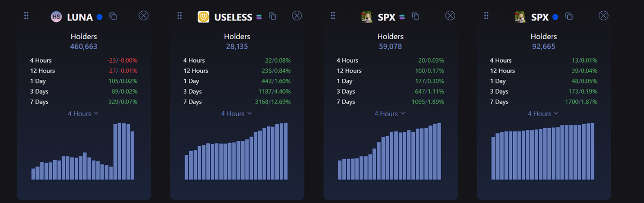Screen dimensions: 644x203
Task: Copy address on SPX card with 59,078 holders
Action: tap(415, 17)
